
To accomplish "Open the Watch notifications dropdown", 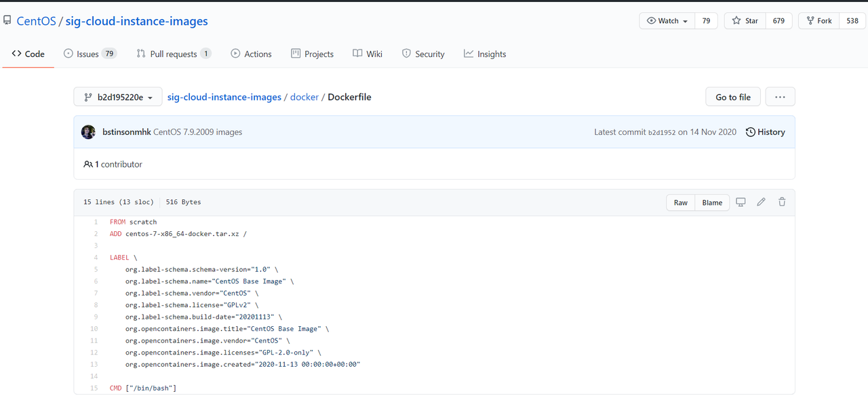I will coord(667,21).
